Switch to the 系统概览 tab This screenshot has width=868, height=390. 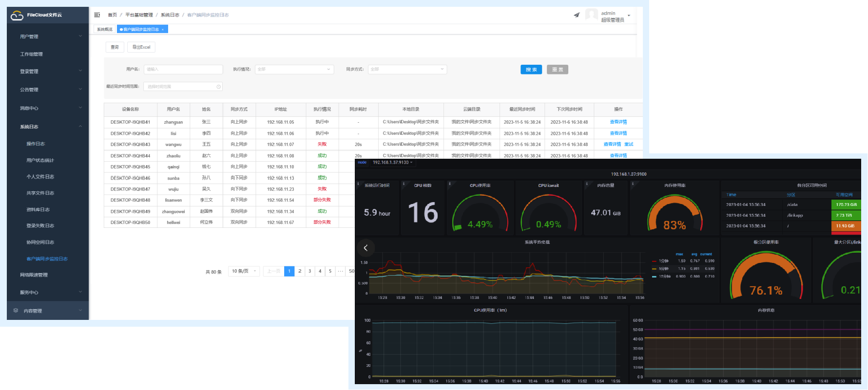coord(104,30)
